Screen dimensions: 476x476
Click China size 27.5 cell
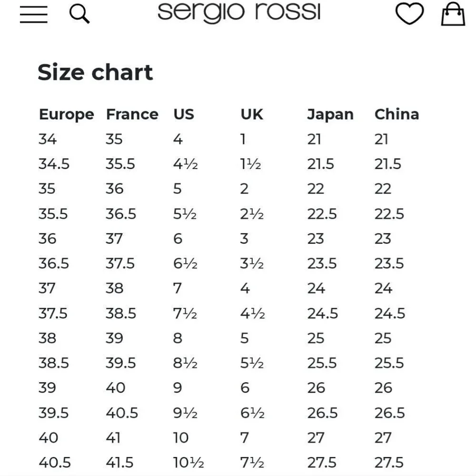[x=389, y=463]
